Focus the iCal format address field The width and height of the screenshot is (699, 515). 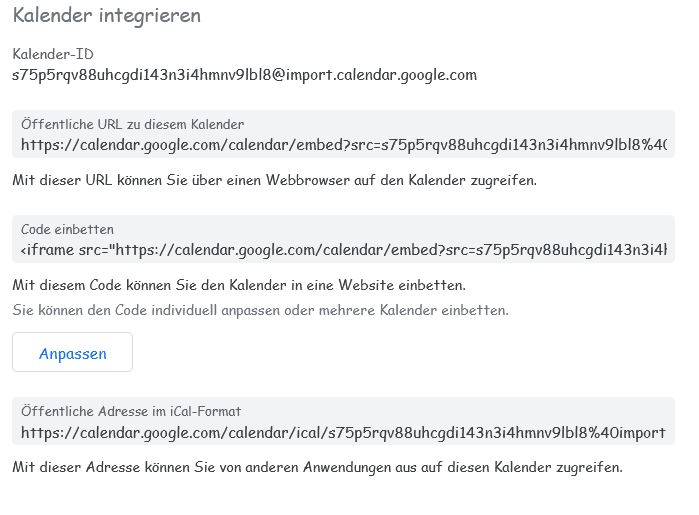[x=344, y=433]
